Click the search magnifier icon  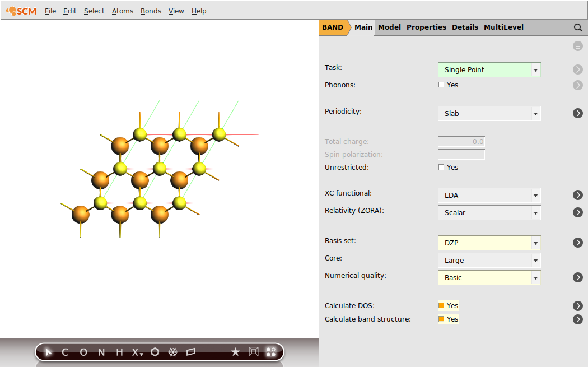tap(578, 27)
